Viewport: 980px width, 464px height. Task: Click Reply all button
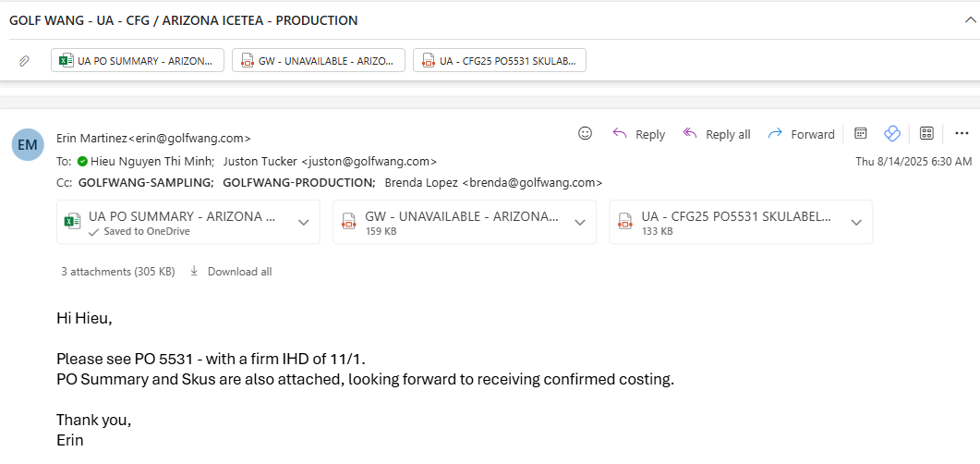click(x=717, y=134)
